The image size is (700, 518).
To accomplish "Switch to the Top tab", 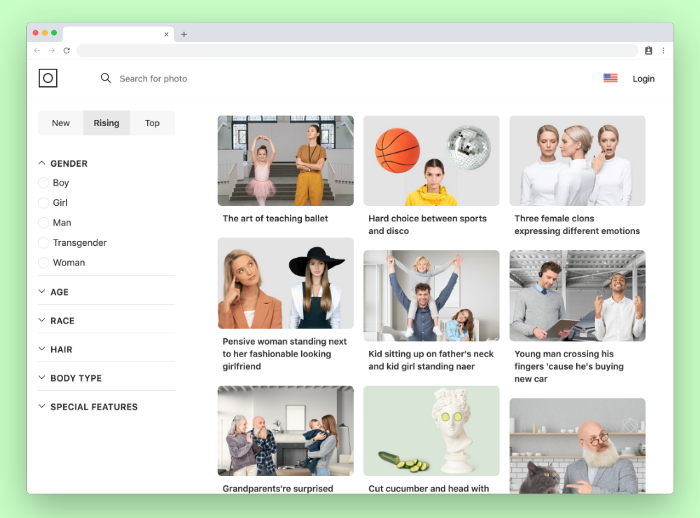I will [x=152, y=123].
